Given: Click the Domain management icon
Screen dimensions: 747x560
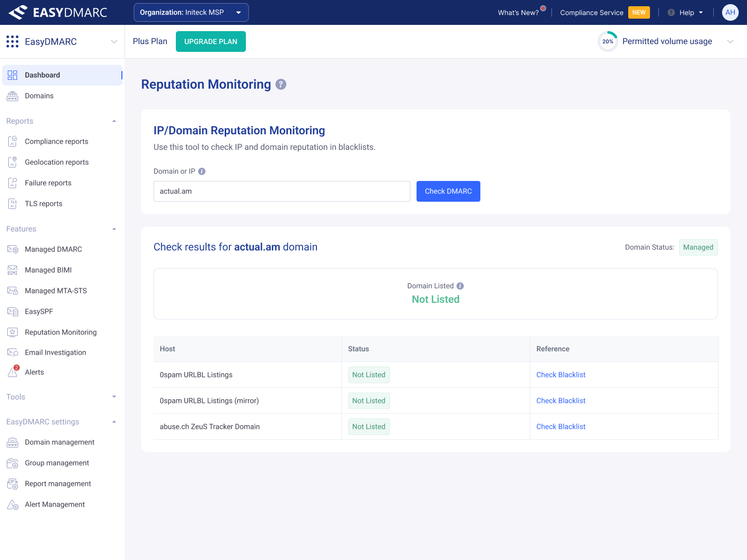Looking at the screenshot, I should [12, 442].
